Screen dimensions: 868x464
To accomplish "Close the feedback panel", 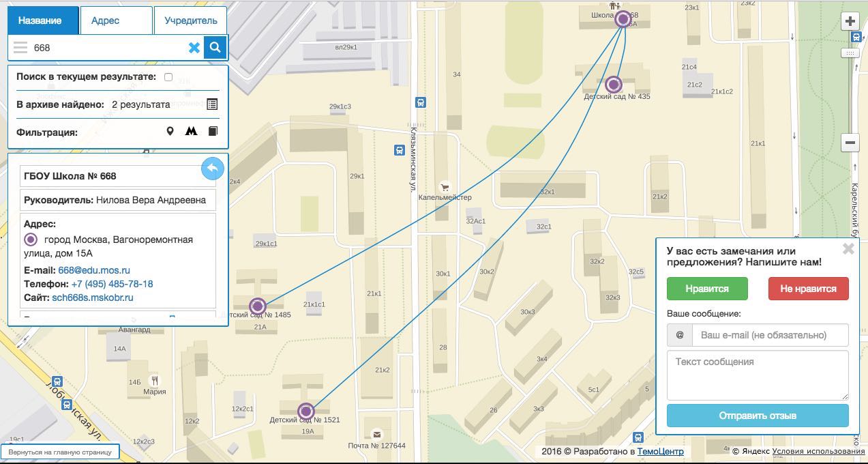I will pos(848,248).
